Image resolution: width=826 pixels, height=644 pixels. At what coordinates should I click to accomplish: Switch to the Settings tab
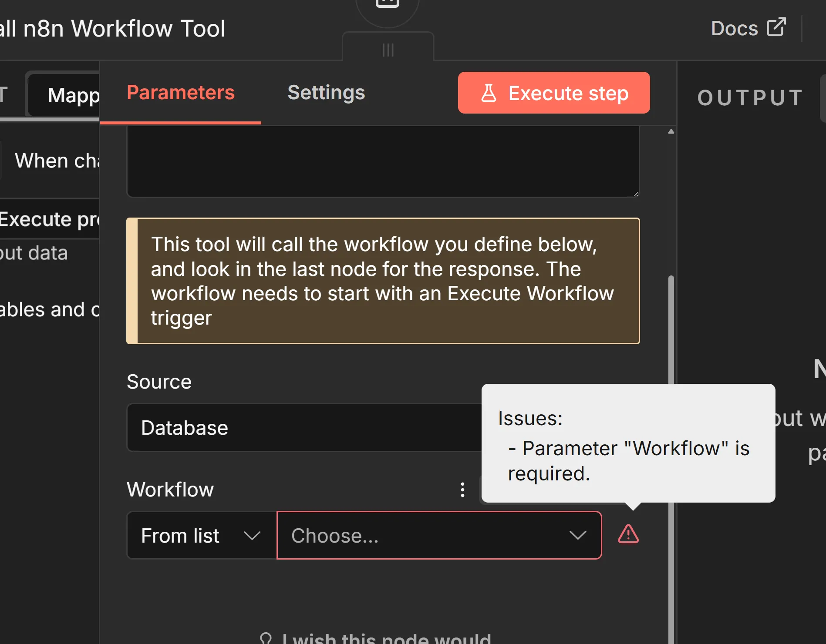(326, 93)
